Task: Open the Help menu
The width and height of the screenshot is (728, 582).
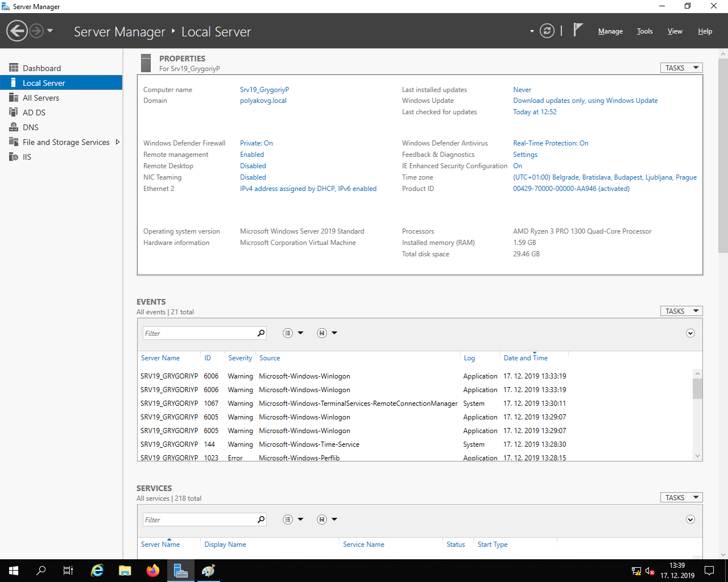Action: point(705,31)
